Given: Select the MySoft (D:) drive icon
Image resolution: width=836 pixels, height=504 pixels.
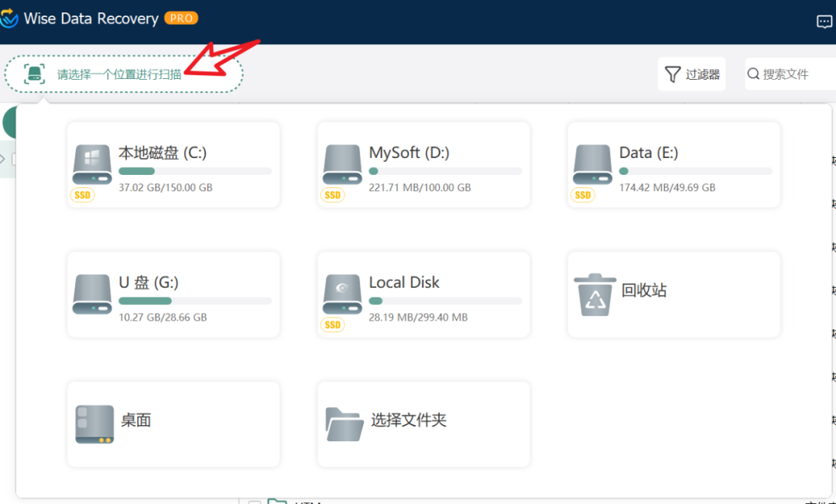Looking at the screenshot, I should tap(342, 165).
